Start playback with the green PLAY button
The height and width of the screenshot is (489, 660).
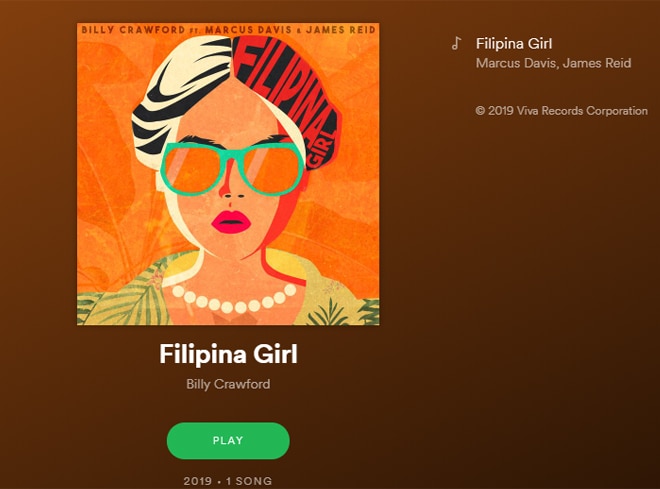point(228,441)
